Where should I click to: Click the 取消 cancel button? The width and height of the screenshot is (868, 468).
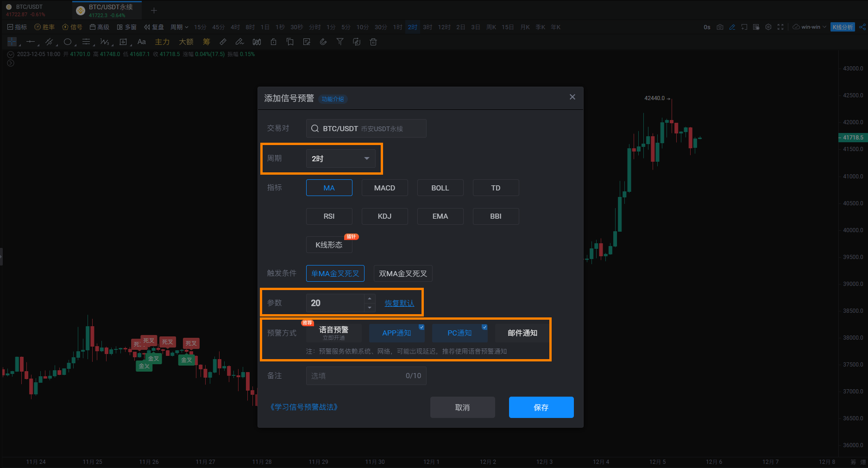pyautogui.click(x=463, y=407)
